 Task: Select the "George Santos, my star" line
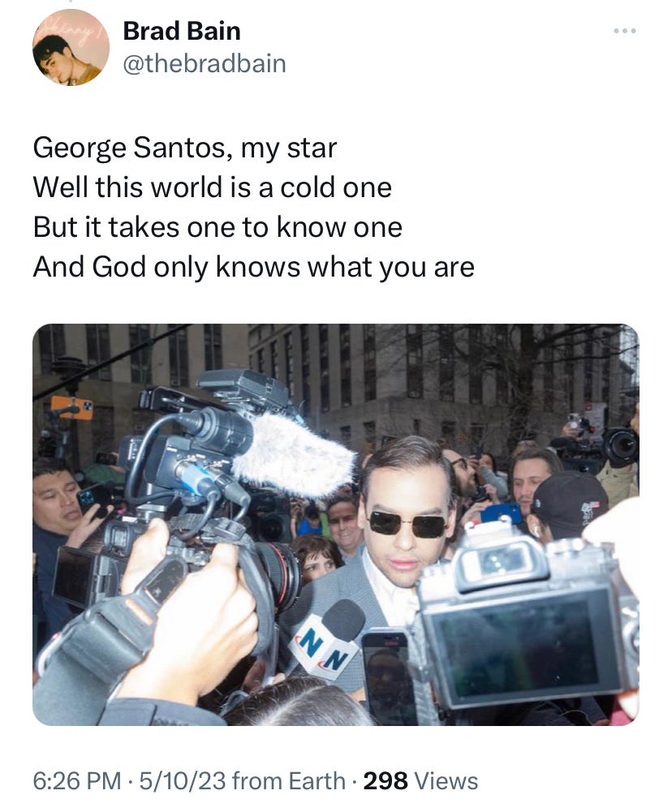point(184,148)
